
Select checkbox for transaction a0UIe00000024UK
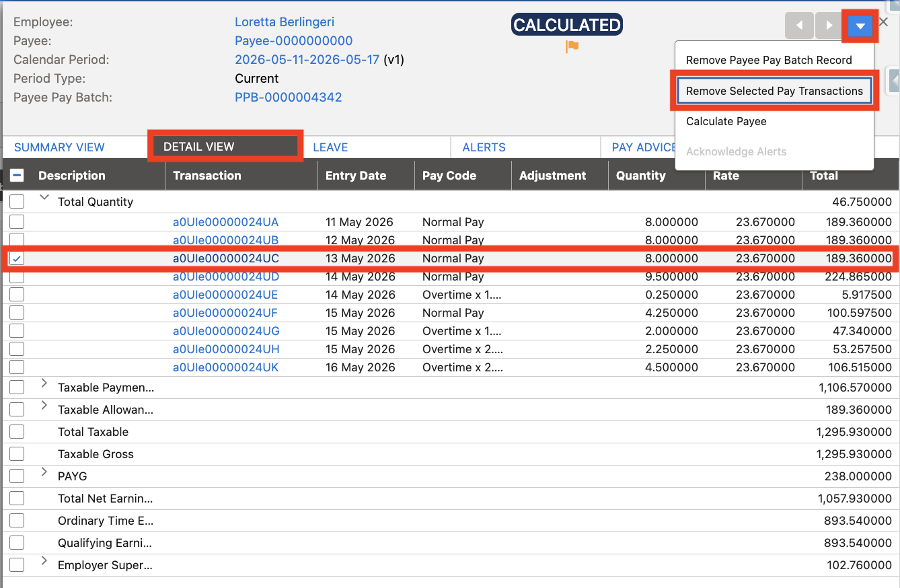tap(17, 367)
